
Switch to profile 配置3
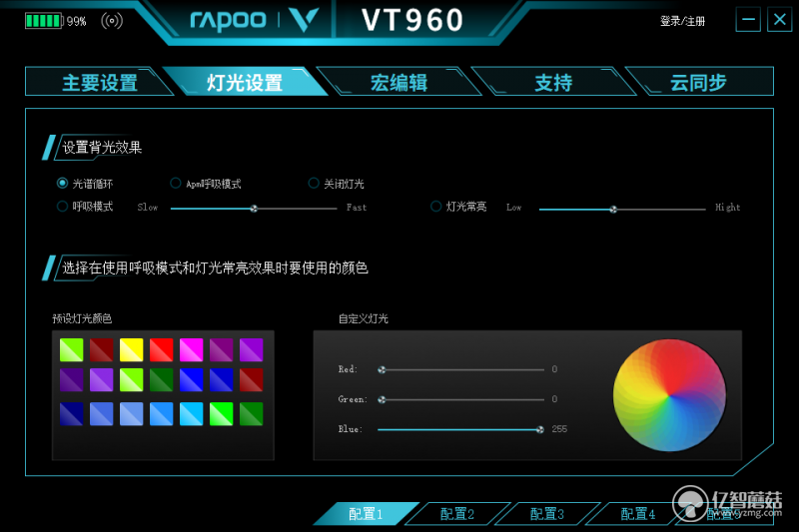pyautogui.click(x=547, y=513)
